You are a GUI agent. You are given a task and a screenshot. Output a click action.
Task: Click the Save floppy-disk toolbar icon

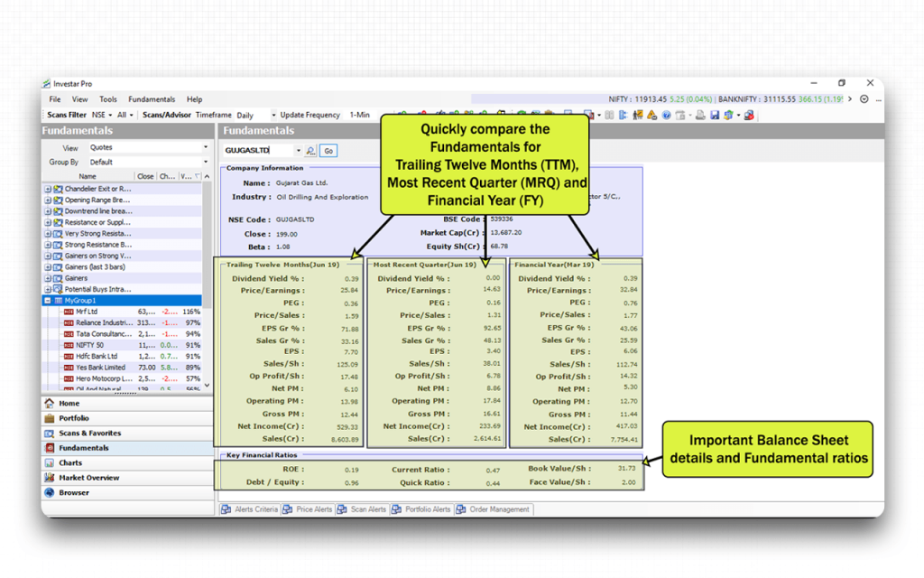coord(715,115)
